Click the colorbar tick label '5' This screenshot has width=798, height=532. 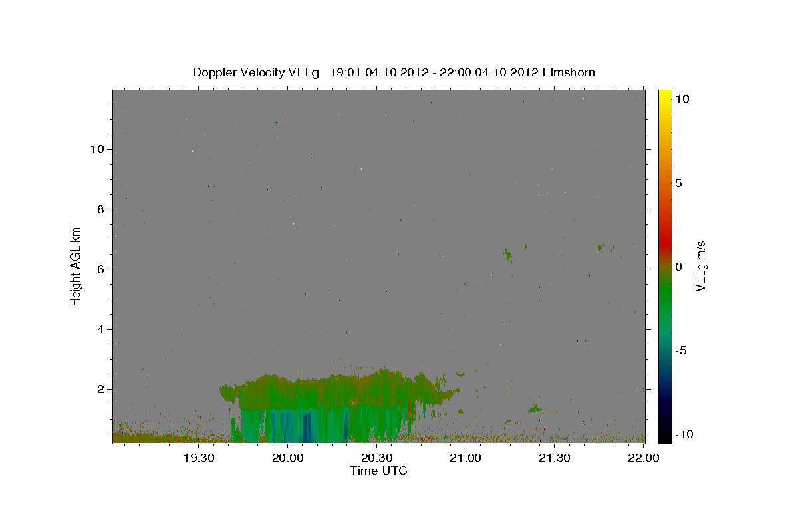pos(678,183)
